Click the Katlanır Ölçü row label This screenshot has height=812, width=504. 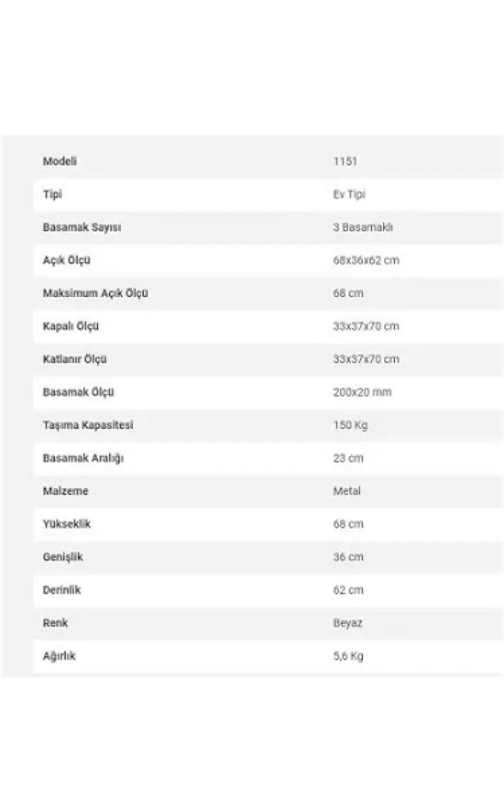75,359
